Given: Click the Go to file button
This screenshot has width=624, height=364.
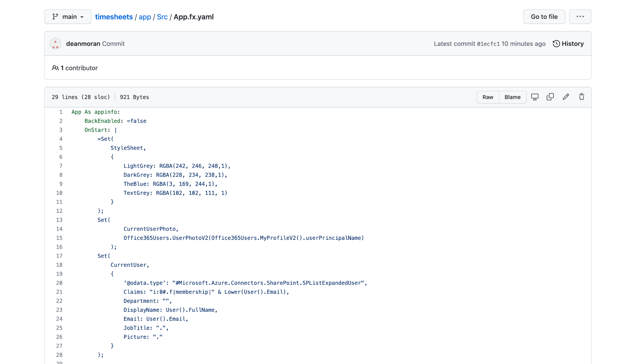Looking at the screenshot, I should pos(544,17).
